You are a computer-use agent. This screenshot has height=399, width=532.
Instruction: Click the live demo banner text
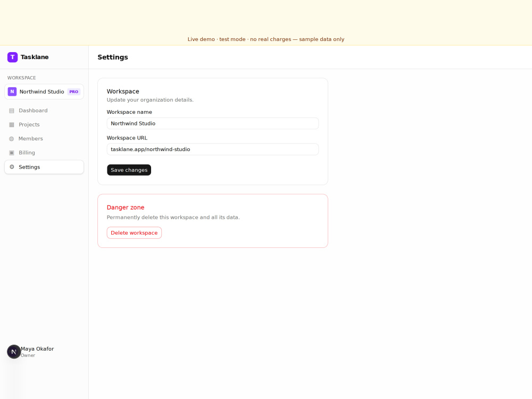click(x=266, y=39)
